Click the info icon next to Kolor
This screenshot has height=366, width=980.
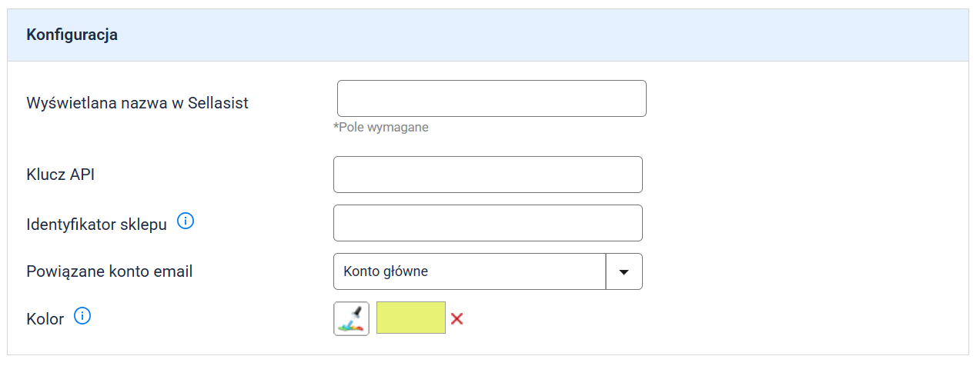pyautogui.click(x=82, y=315)
